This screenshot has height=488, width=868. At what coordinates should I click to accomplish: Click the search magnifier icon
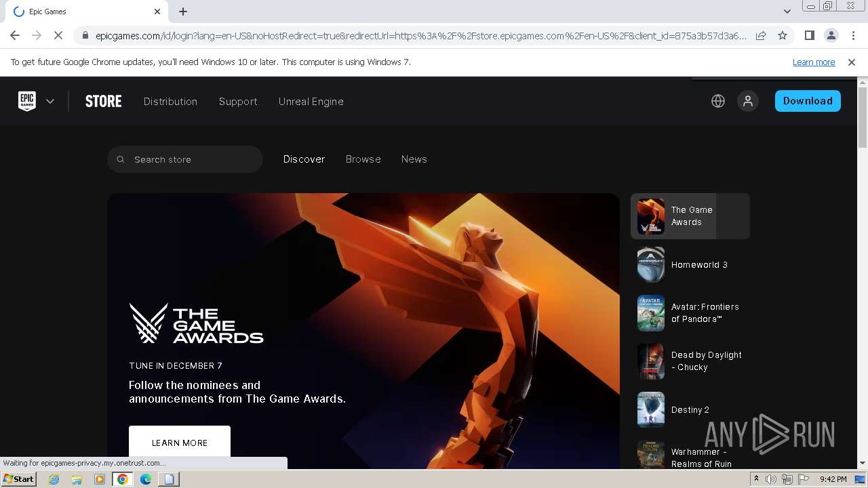[x=121, y=159]
